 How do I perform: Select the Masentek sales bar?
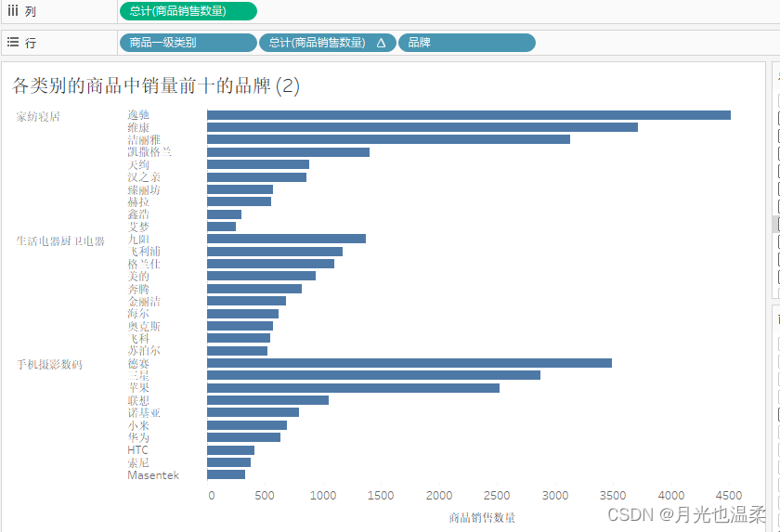(227, 474)
